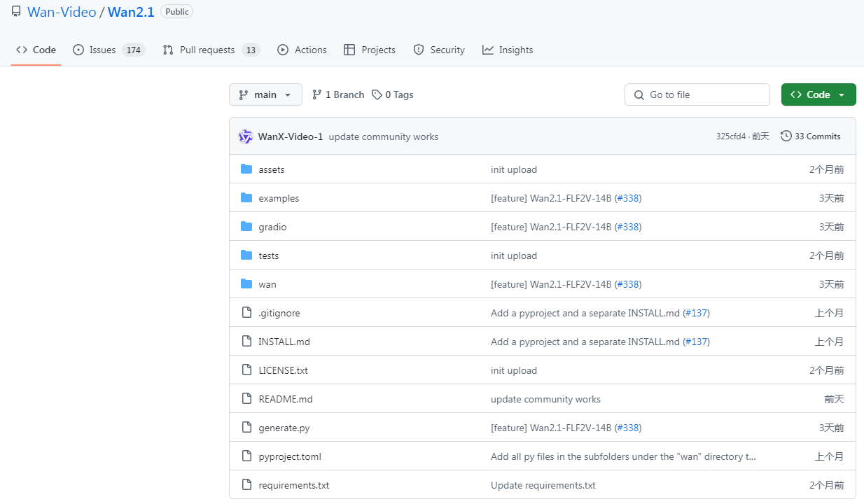Open the gradio folder name

[x=272, y=227]
